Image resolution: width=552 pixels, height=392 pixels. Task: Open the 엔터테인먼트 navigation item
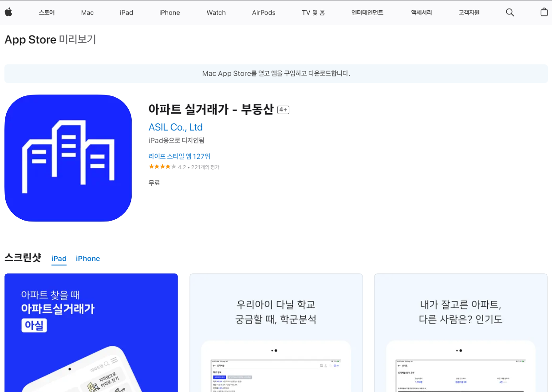coord(367,12)
